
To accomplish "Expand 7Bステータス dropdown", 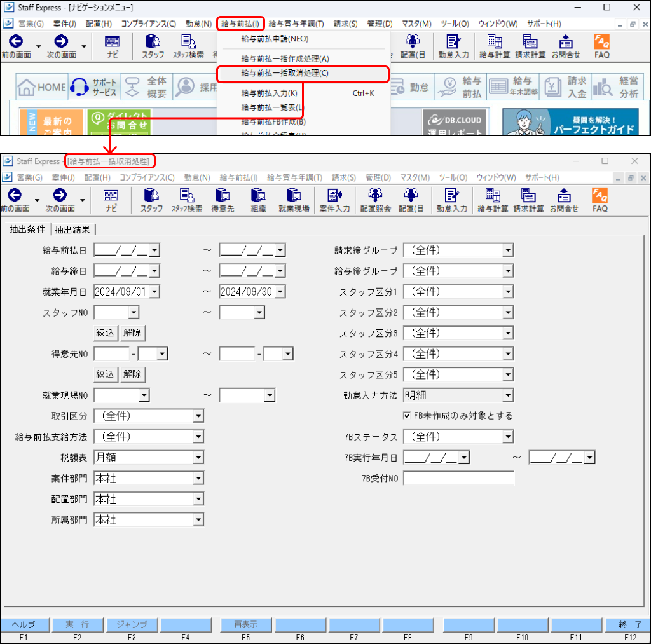I will click(x=508, y=437).
